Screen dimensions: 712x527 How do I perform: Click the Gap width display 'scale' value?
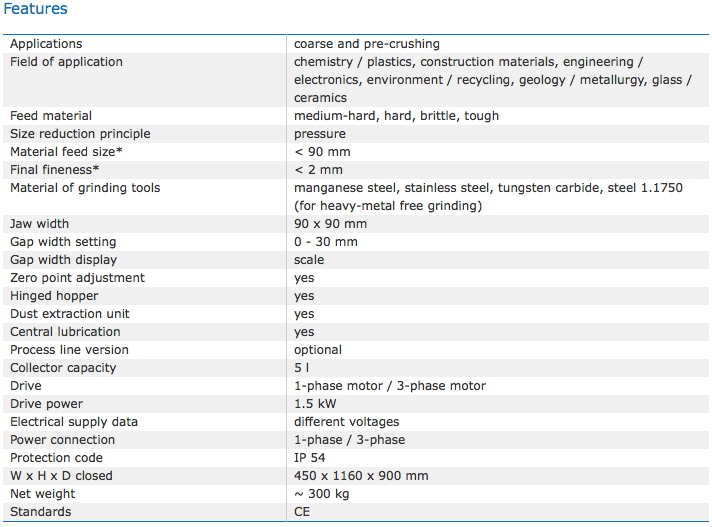309,260
